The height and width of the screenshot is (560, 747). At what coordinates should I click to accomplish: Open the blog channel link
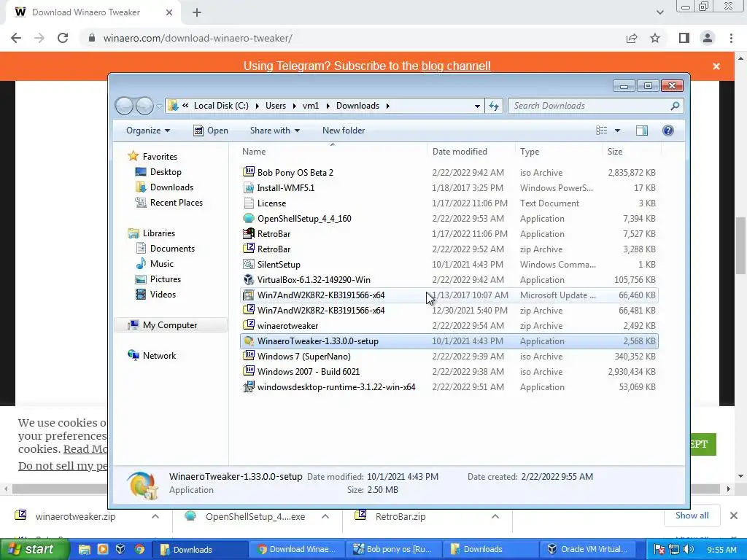pyautogui.click(x=456, y=66)
